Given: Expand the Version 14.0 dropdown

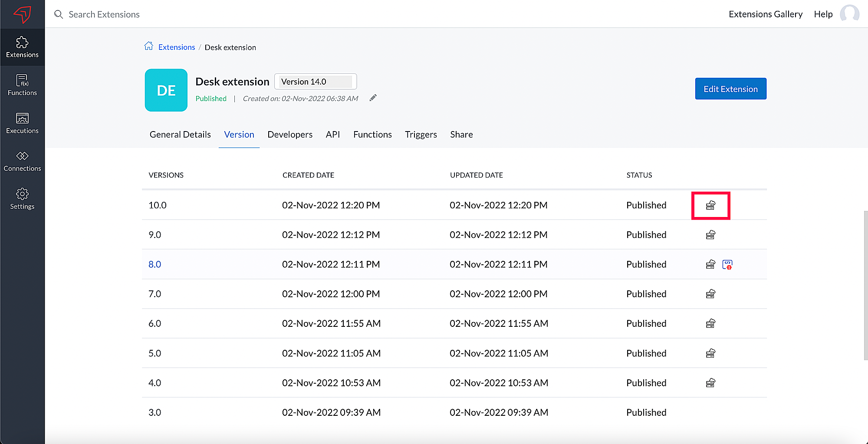Looking at the screenshot, I should 316,82.
